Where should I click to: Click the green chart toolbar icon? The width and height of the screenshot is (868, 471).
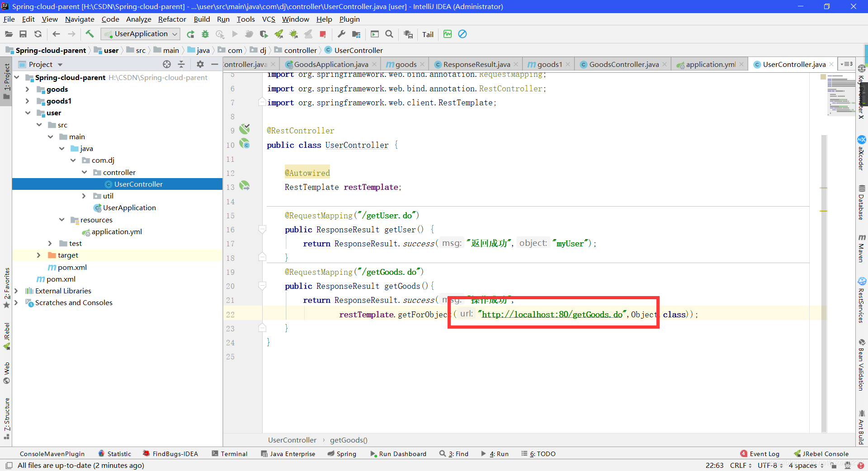click(x=448, y=34)
